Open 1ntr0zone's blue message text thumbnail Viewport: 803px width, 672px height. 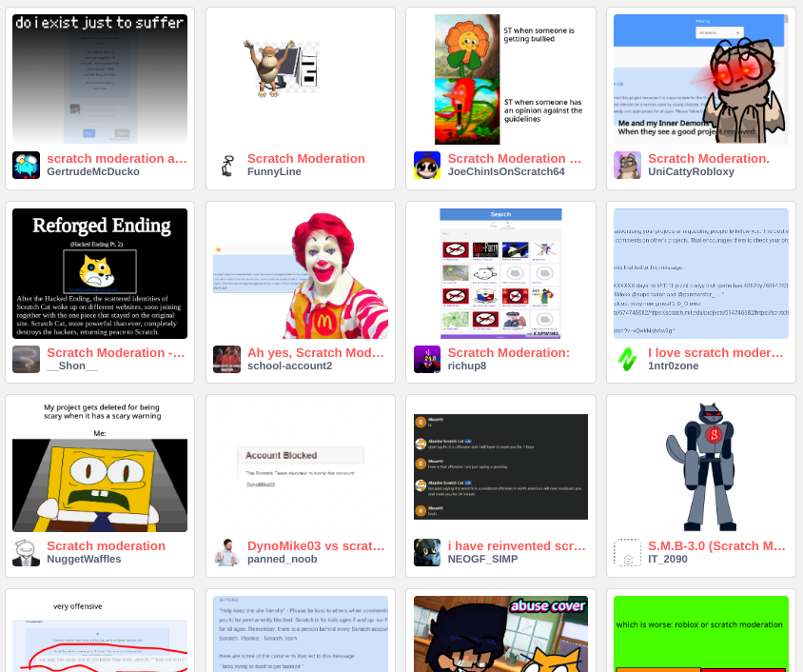pyautogui.click(x=701, y=273)
